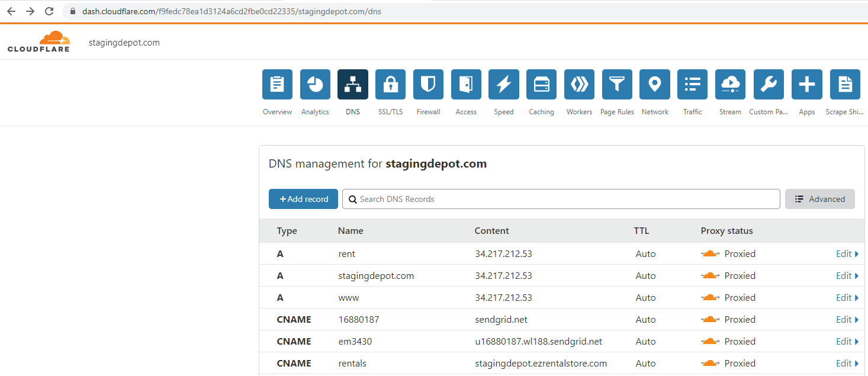Open the Page Rules funnel icon
This screenshot has width=868, height=376.
(x=617, y=84)
